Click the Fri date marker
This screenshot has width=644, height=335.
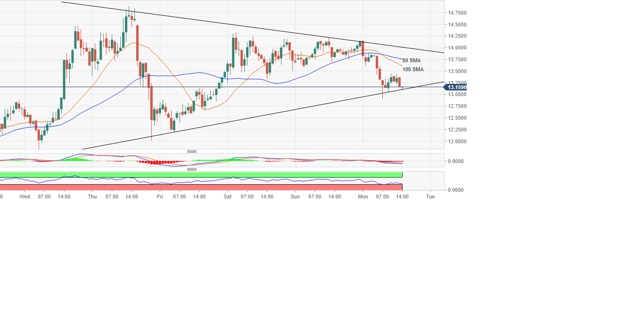pyautogui.click(x=160, y=196)
